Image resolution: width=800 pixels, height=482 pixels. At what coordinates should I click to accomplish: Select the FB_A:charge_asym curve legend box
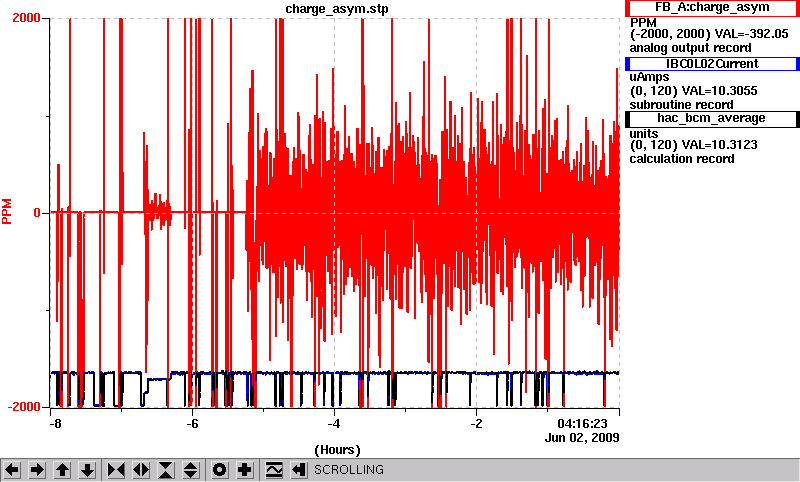[x=712, y=8]
